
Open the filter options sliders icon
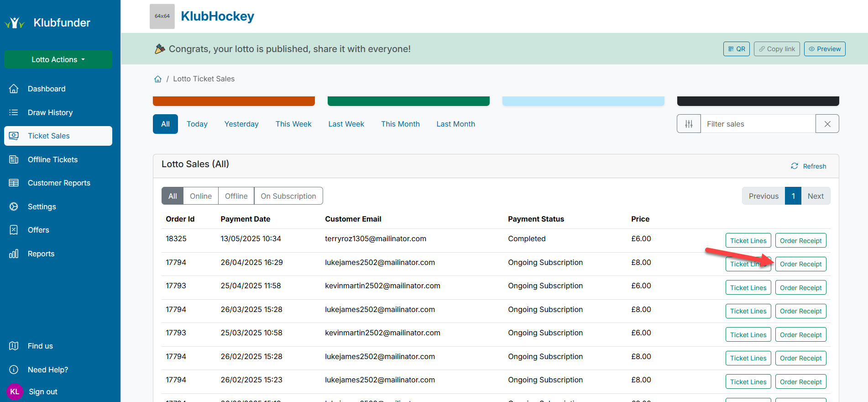click(x=689, y=124)
